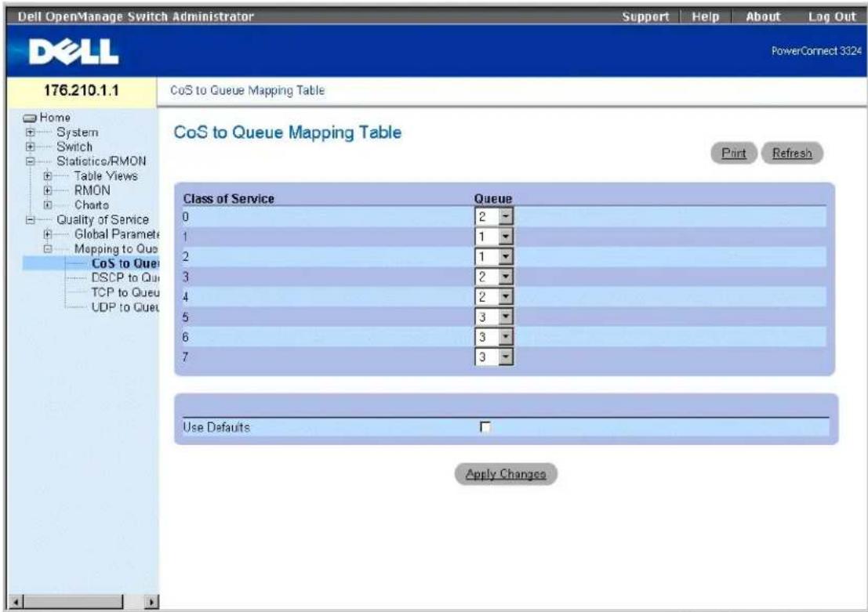This screenshot has height=612, width=868.
Task: Collapse the Quality of Service minus icon
Action: (31, 219)
